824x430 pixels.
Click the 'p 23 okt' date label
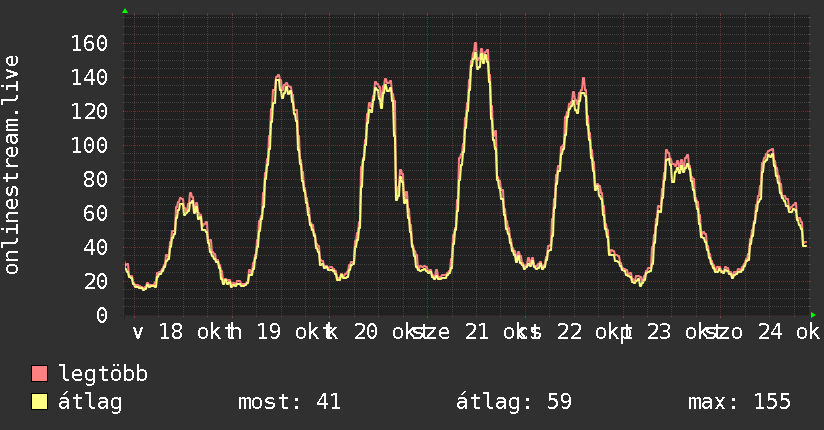coord(666,332)
